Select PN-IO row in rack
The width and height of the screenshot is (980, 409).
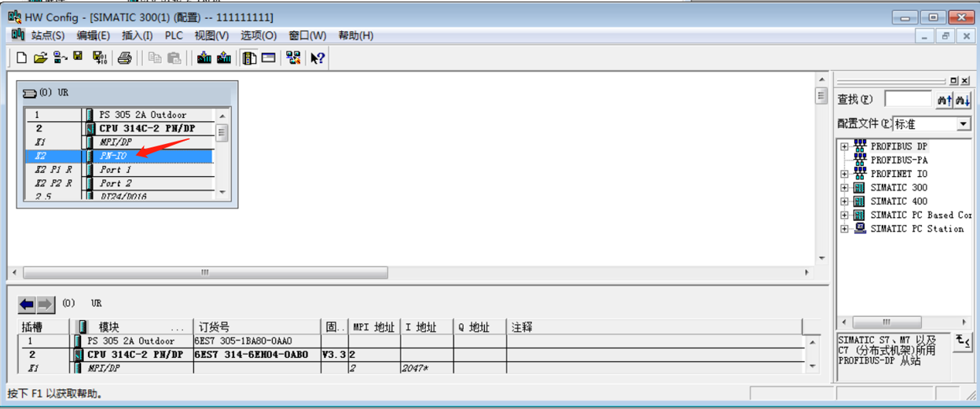tap(119, 156)
